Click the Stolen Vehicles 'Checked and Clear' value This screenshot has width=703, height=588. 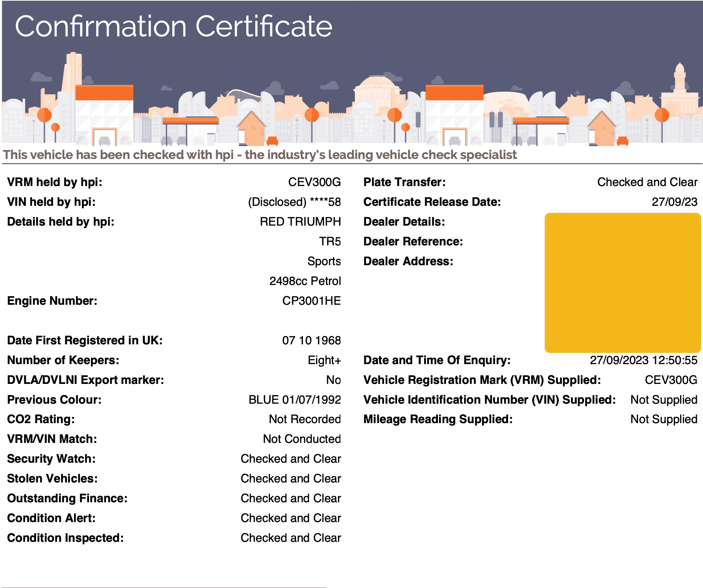291,478
